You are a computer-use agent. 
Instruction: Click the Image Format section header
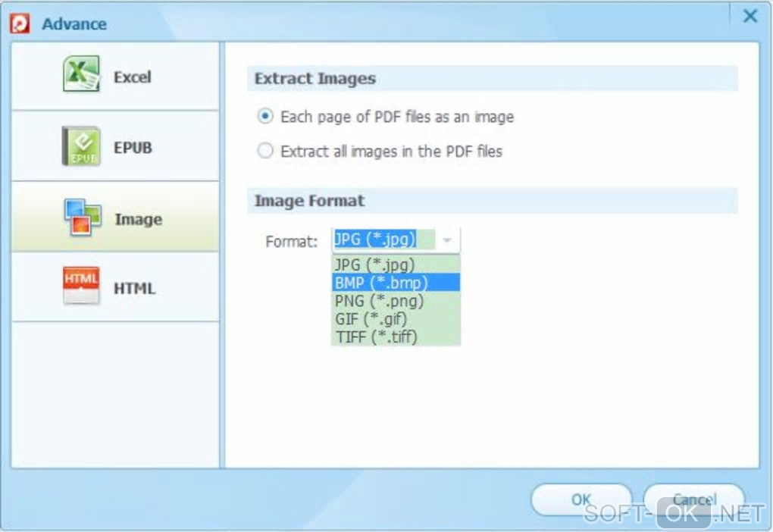pos(492,201)
